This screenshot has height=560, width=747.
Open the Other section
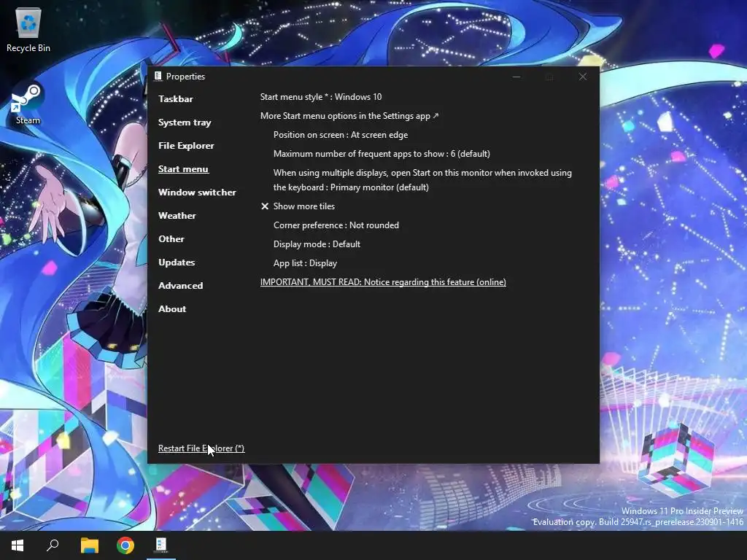(x=171, y=239)
